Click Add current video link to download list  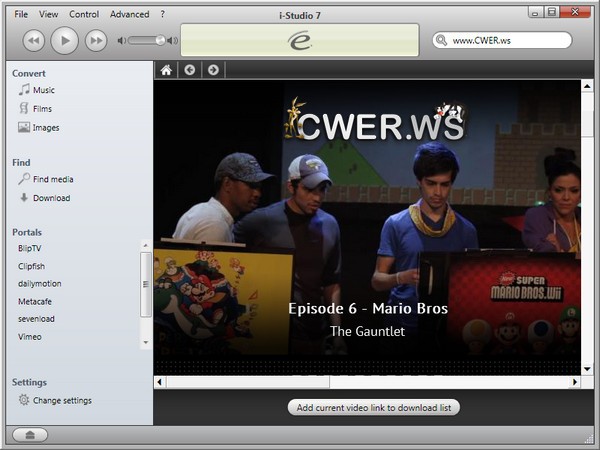(374, 407)
